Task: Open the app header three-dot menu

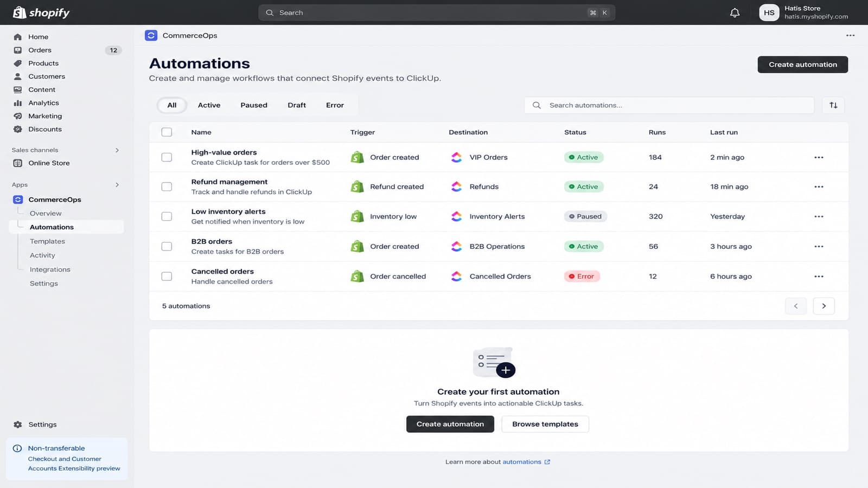Action: [x=850, y=35]
